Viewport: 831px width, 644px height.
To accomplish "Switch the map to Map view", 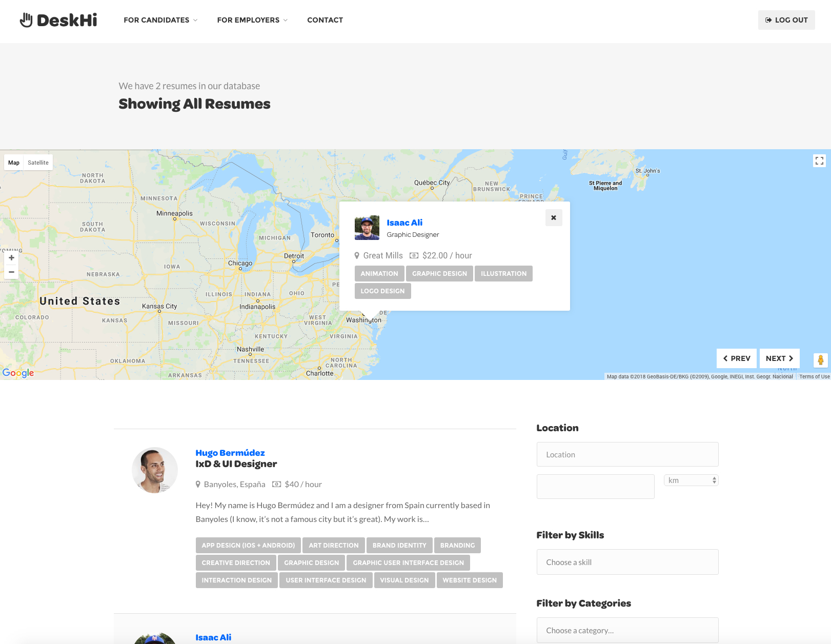I will click(14, 163).
